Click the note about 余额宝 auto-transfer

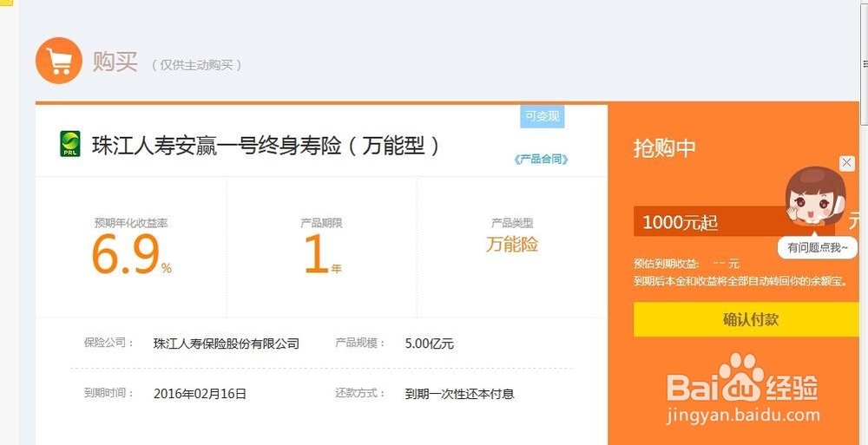click(x=740, y=281)
